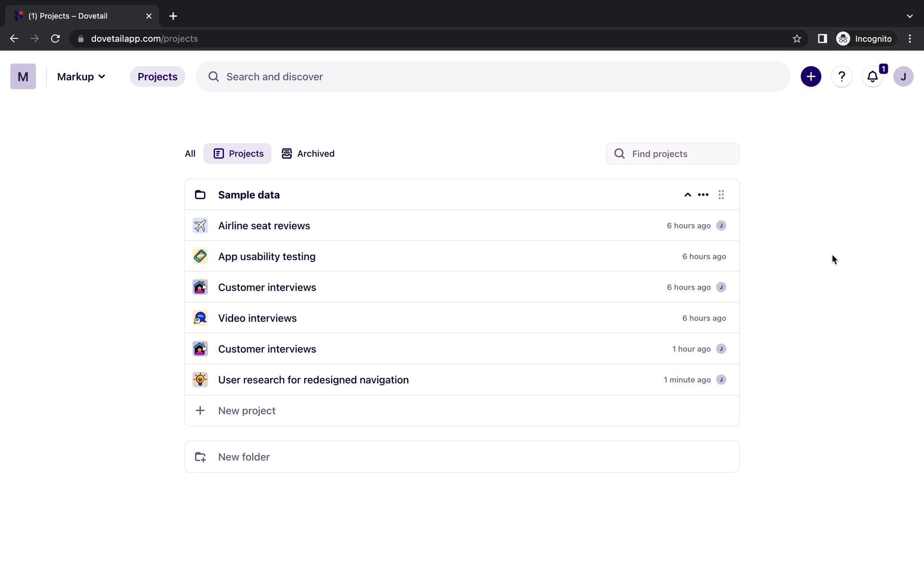Click the lightbulb icon for User research project
Image resolution: width=924 pixels, height=578 pixels.
(200, 380)
